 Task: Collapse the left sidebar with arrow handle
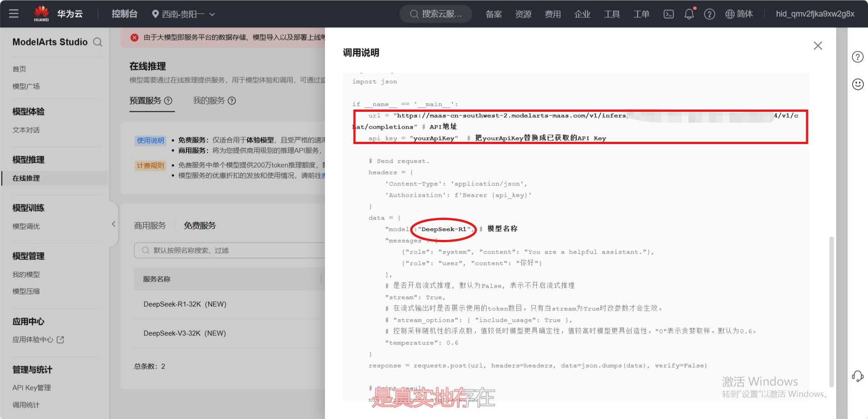click(114, 224)
